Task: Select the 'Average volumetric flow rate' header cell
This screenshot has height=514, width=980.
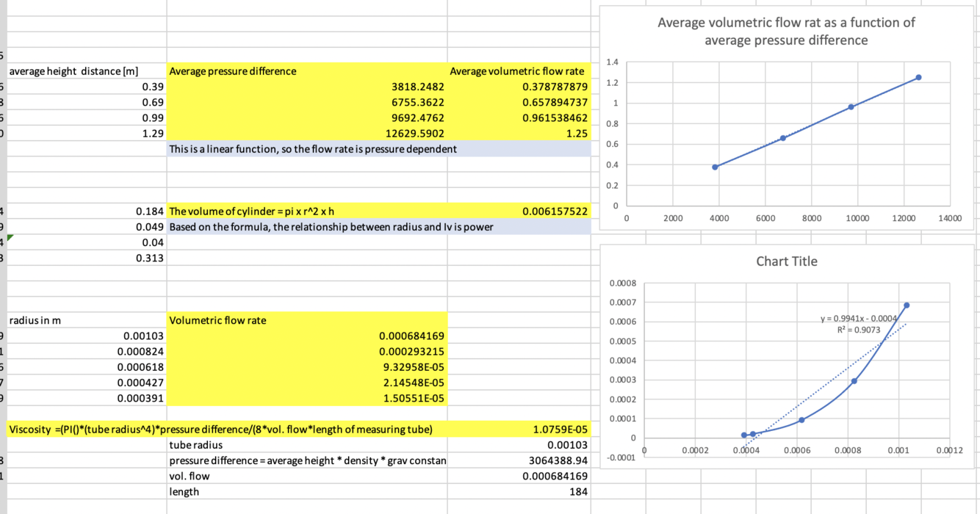Action: coord(519,71)
